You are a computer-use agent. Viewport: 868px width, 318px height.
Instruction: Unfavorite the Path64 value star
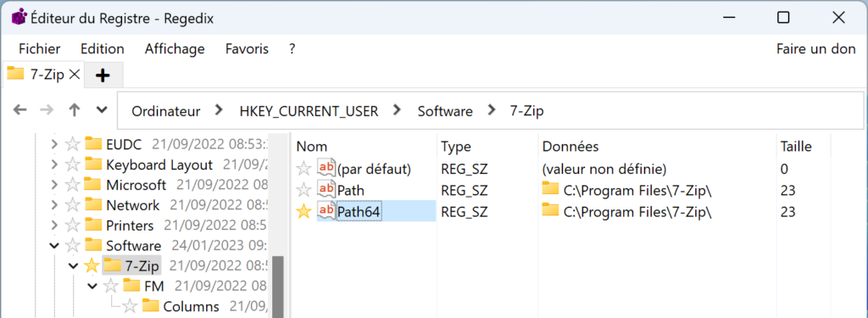304,212
